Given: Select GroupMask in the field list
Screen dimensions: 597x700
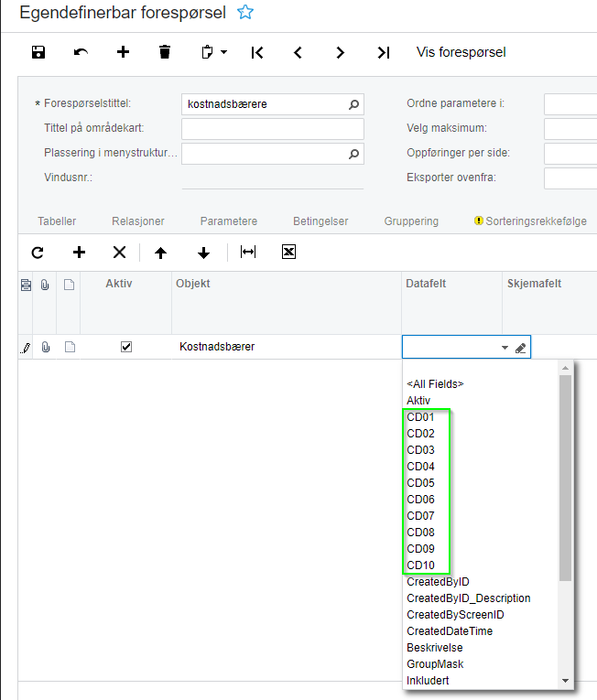Looking at the screenshot, I should pyautogui.click(x=435, y=664).
